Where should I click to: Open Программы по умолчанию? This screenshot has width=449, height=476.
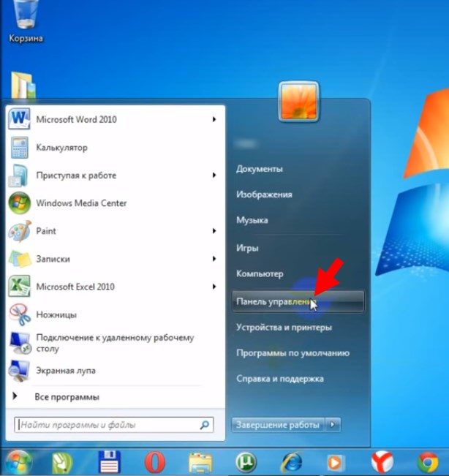pyautogui.click(x=293, y=353)
